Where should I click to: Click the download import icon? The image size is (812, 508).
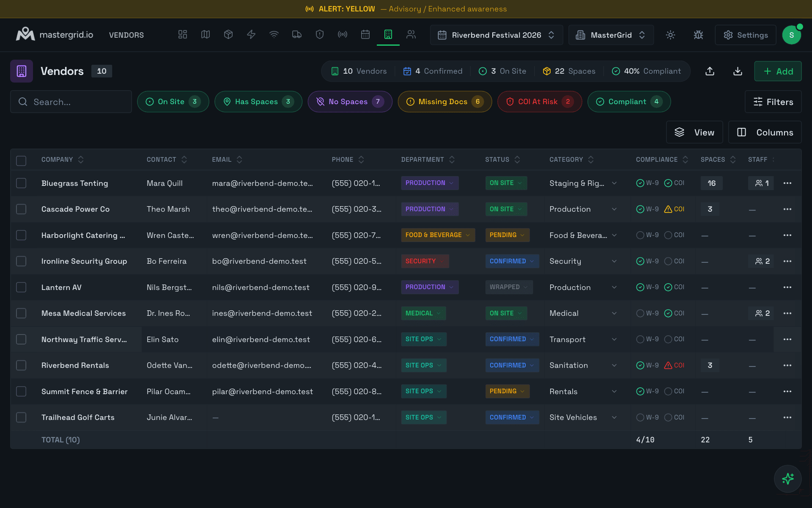(x=738, y=71)
